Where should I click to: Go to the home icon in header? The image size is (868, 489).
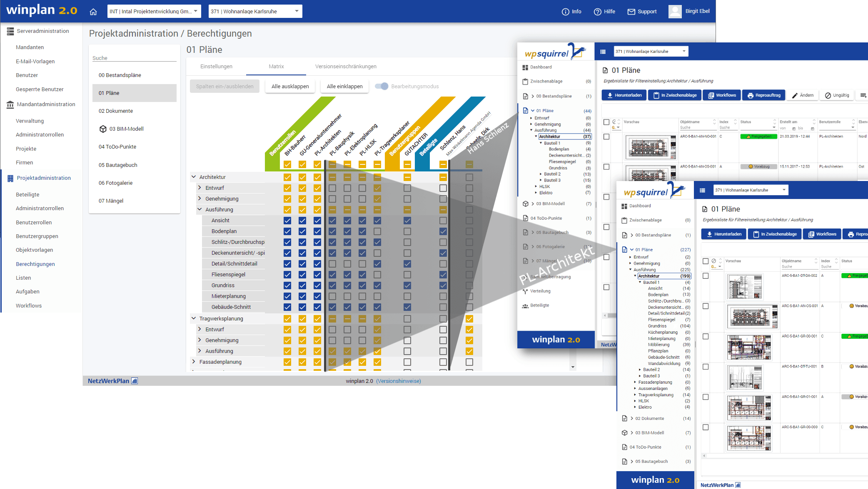point(93,12)
